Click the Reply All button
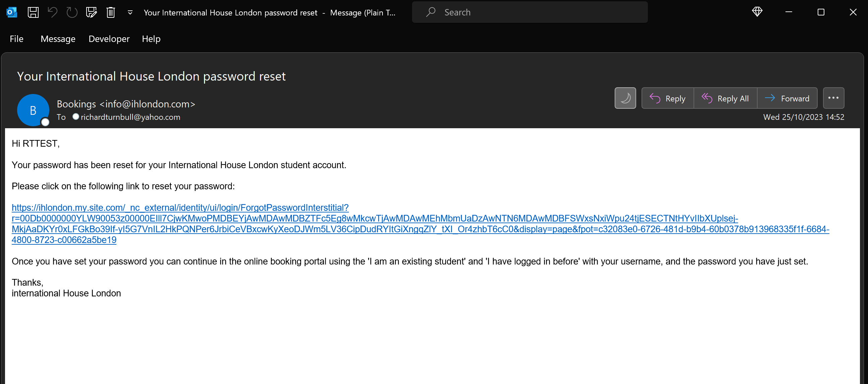Image resolution: width=868 pixels, height=384 pixels. click(x=725, y=98)
